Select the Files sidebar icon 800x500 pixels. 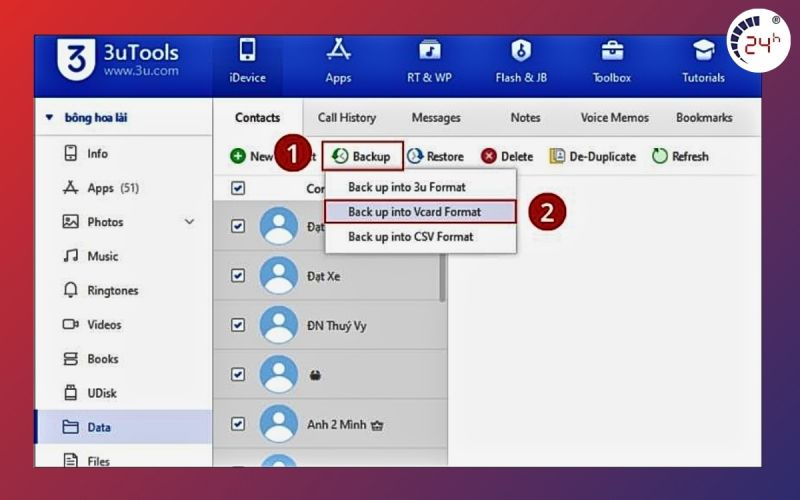(70, 460)
